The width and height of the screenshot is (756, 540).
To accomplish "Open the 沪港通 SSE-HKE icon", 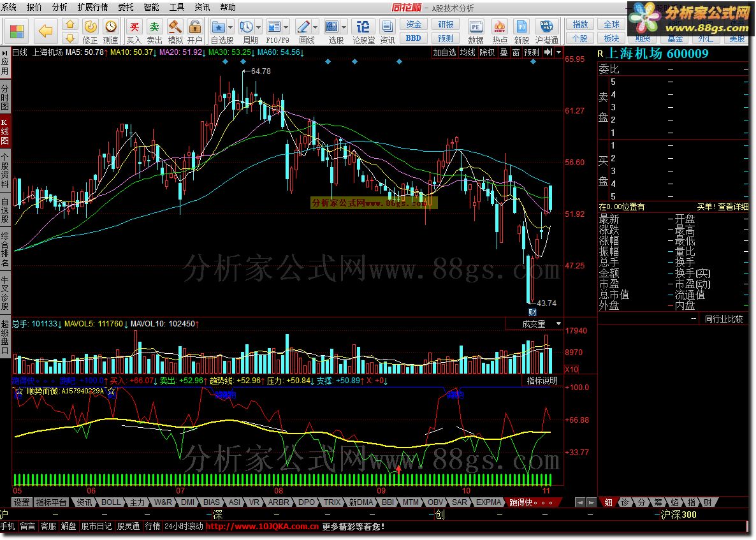I will click(x=547, y=31).
